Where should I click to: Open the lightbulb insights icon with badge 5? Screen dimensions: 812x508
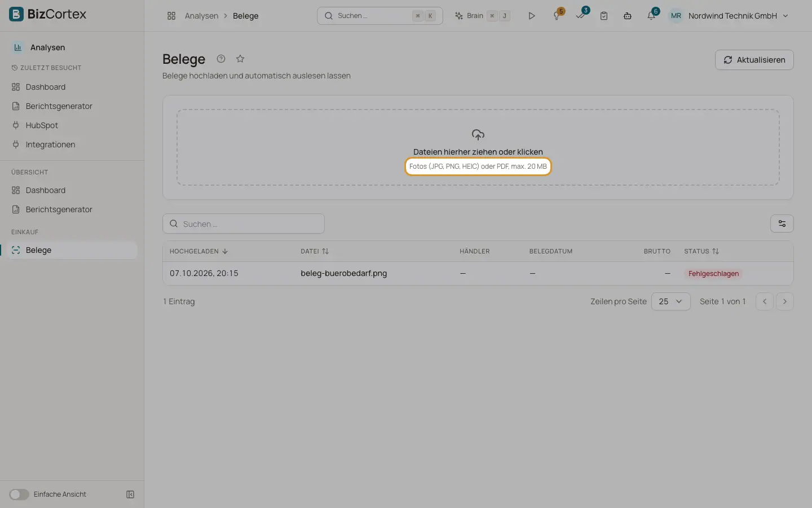point(557,15)
